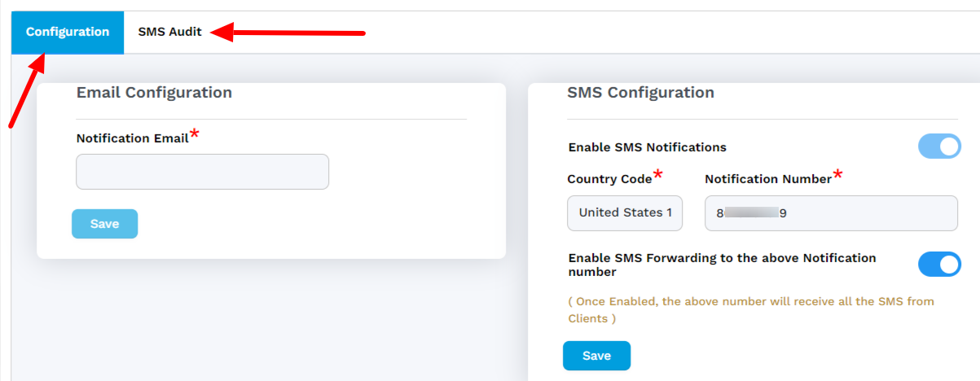Click the red arrow below the Configuration tab
The image size is (980, 381).
[x=25, y=90]
